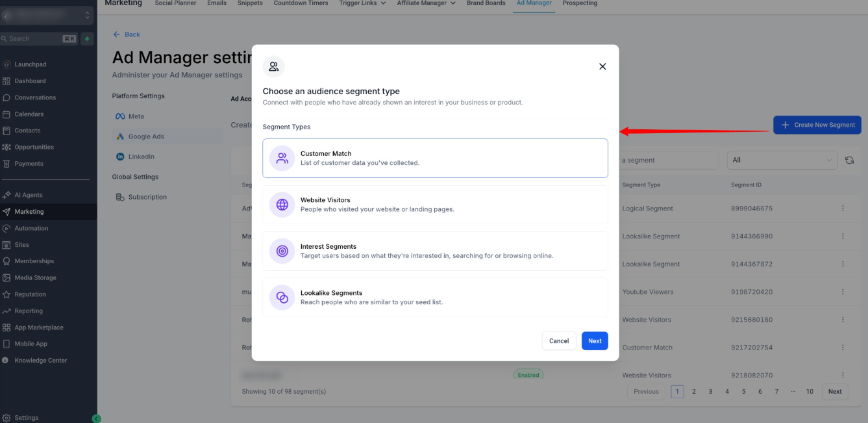Open actions menu for segment 9198720420
The height and width of the screenshot is (423, 868).
pyautogui.click(x=843, y=292)
